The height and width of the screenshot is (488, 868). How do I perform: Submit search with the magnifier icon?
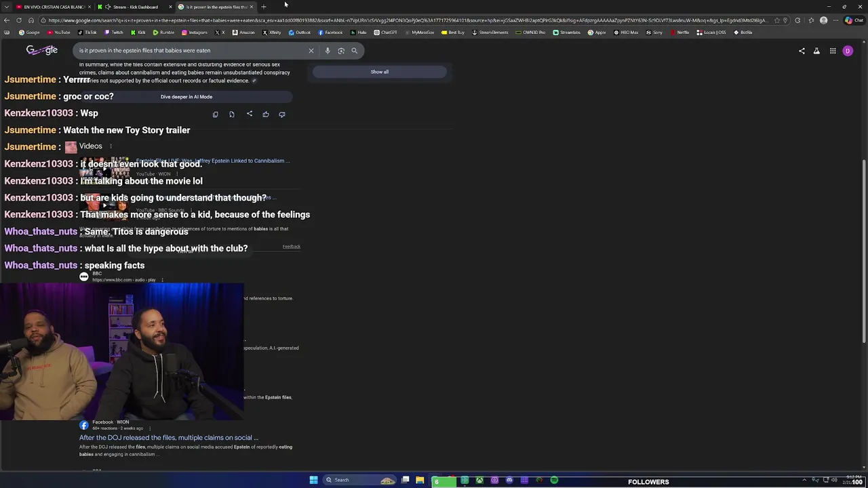point(354,51)
